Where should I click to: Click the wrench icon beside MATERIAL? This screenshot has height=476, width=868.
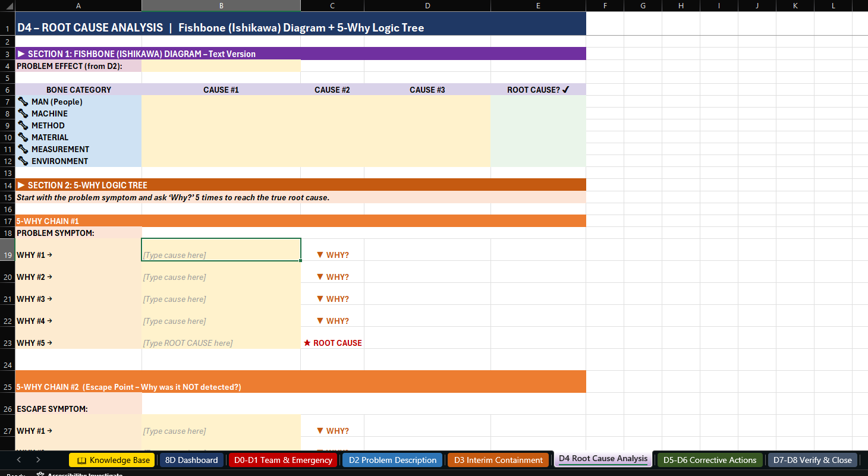pyautogui.click(x=22, y=137)
